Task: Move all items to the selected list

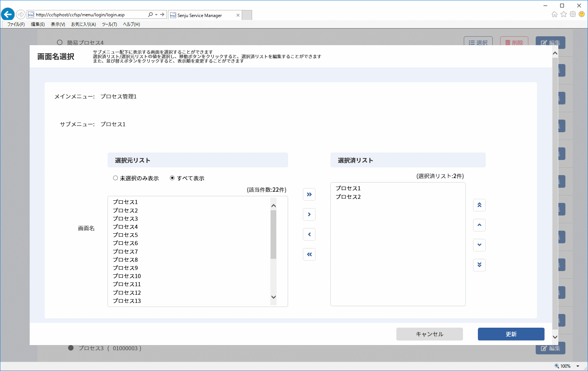Action: pyautogui.click(x=309, y=194)
